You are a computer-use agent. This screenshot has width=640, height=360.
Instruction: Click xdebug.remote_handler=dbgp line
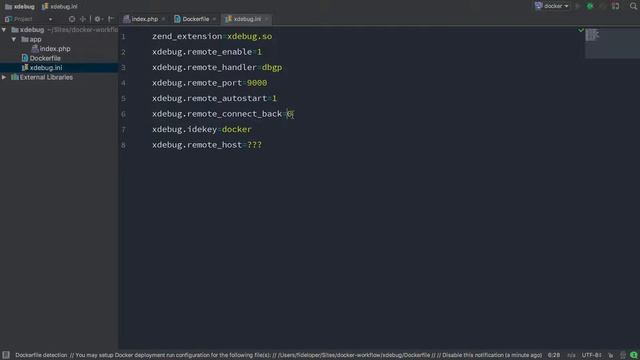point(217,67)
